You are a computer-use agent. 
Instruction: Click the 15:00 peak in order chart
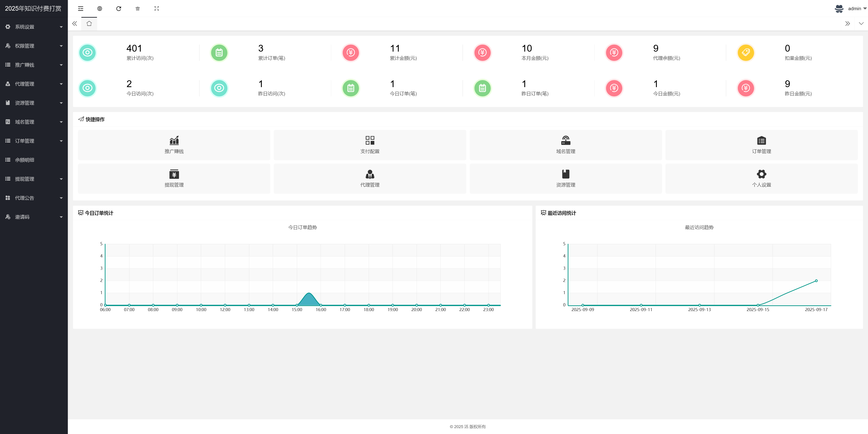pos(309,293)
